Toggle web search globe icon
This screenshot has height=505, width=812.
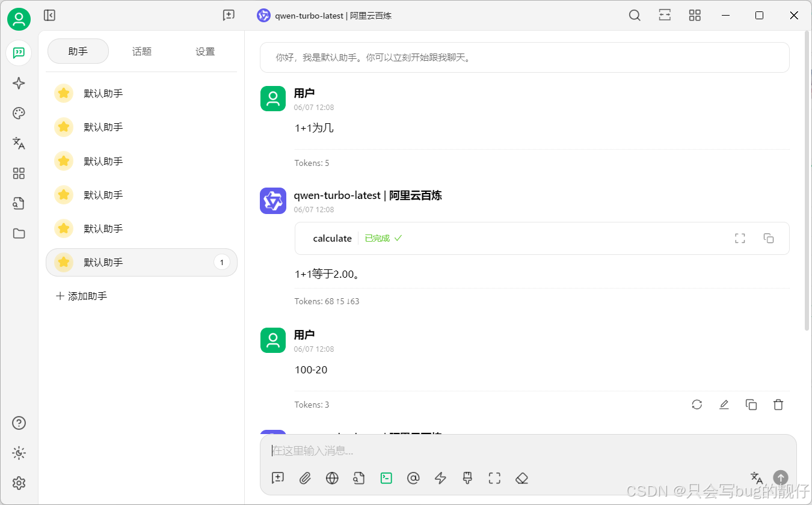coord(332,478)
